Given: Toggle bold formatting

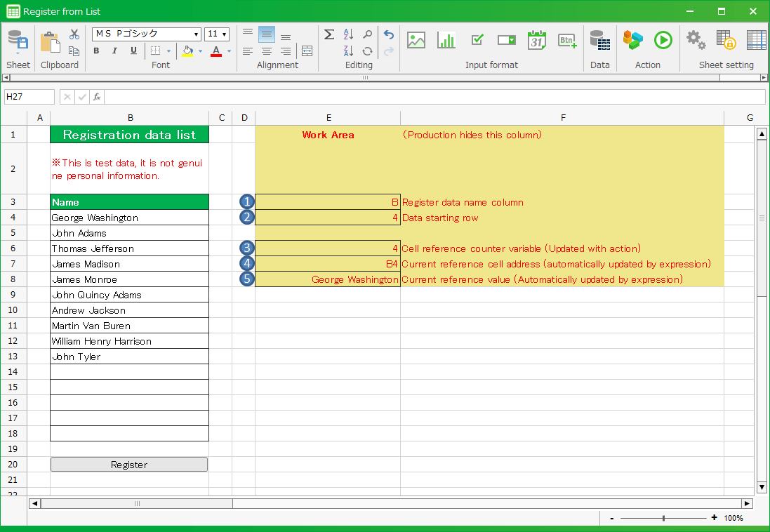Looking at the screenshot, I should coord(96,51).
